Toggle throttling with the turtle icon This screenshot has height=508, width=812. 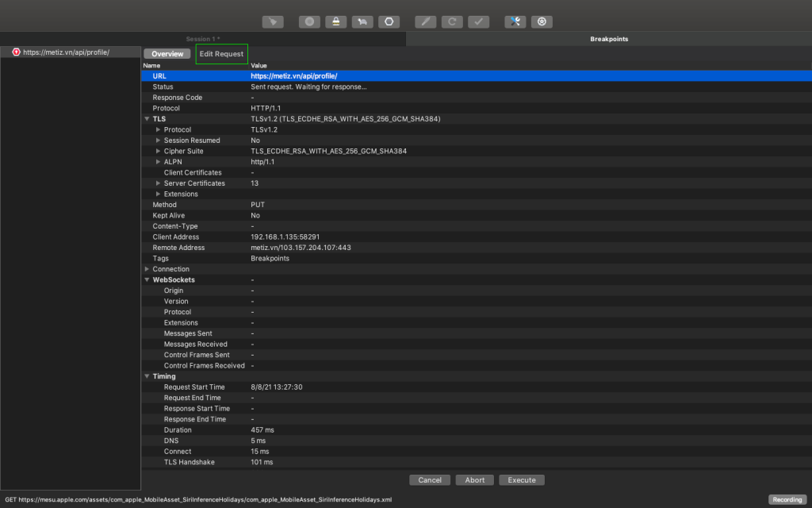click(x=362, y=21)
